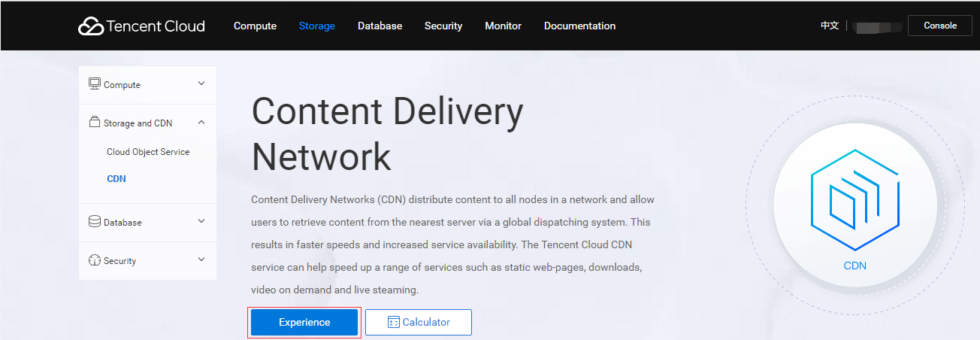Screen dimensions: 980x340
Task: Open the Console button
Action: [940, 26]
